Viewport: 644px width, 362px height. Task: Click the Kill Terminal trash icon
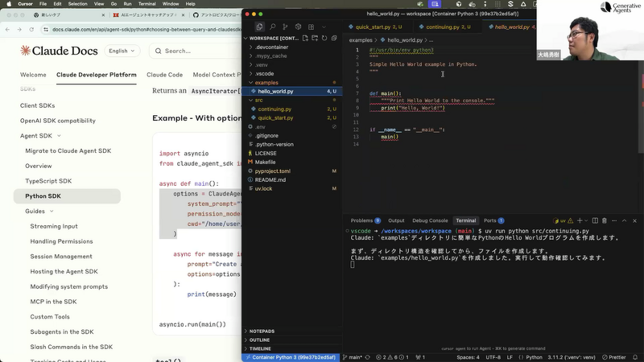point(604,220)
